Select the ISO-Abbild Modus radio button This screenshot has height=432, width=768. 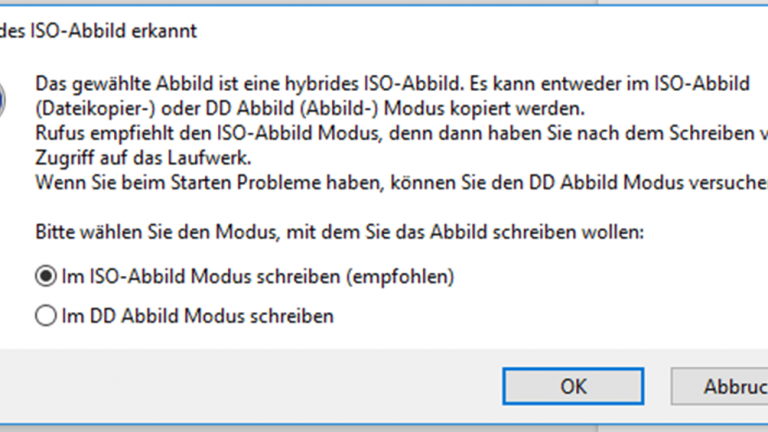point(46,275)
